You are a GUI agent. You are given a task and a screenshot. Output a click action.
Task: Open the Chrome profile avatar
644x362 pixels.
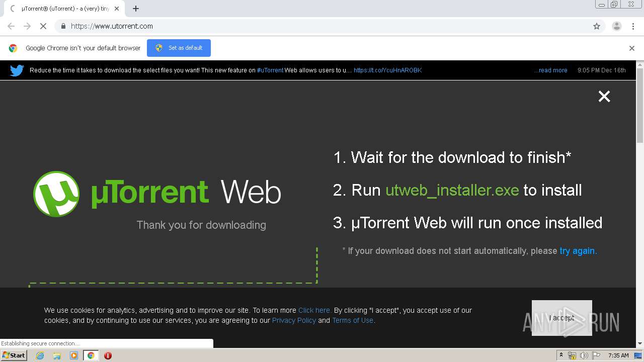616,26
